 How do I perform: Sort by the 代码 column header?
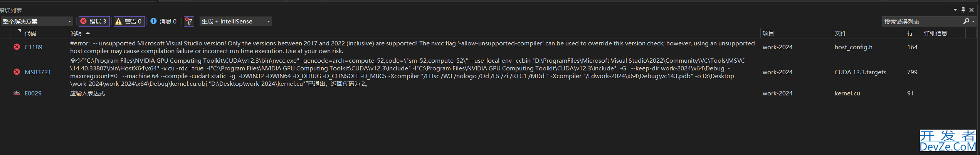click(30, 33)
